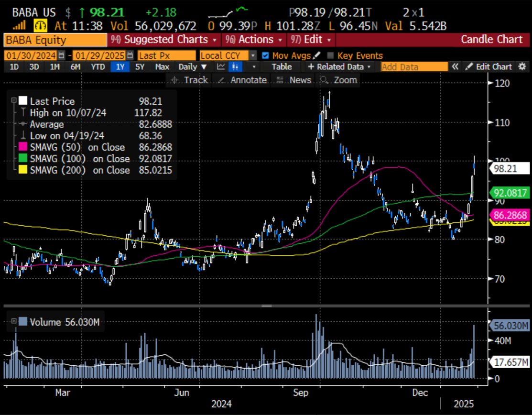Select the candle chart type icon
Viewport: 532px width, 415px height.
235,66
